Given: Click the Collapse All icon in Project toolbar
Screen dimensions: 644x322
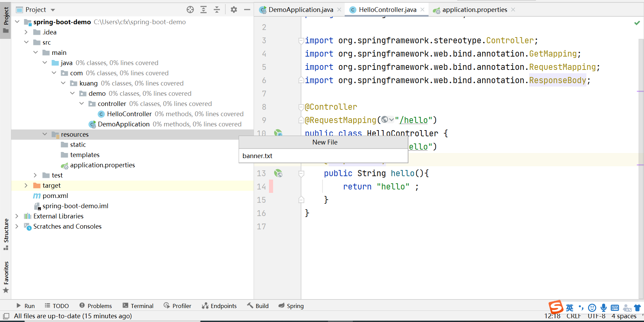Looking at the screenshot, I should pyautogui.click(x=217, y=10).
